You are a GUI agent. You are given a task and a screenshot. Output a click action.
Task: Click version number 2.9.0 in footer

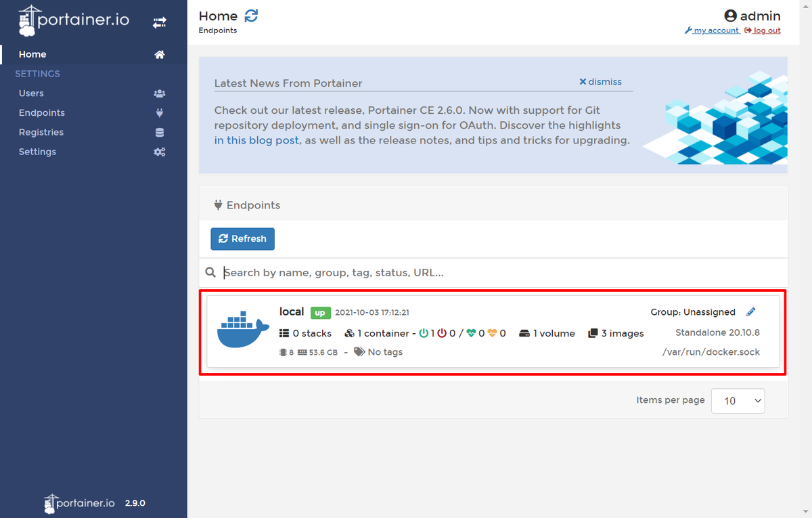[x=135, y=503]
